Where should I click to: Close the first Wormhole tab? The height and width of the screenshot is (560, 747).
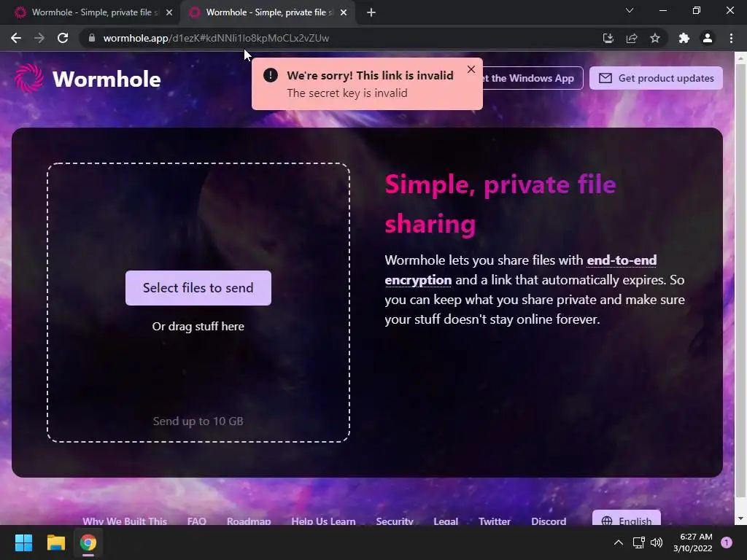click(x=169, y=12)
